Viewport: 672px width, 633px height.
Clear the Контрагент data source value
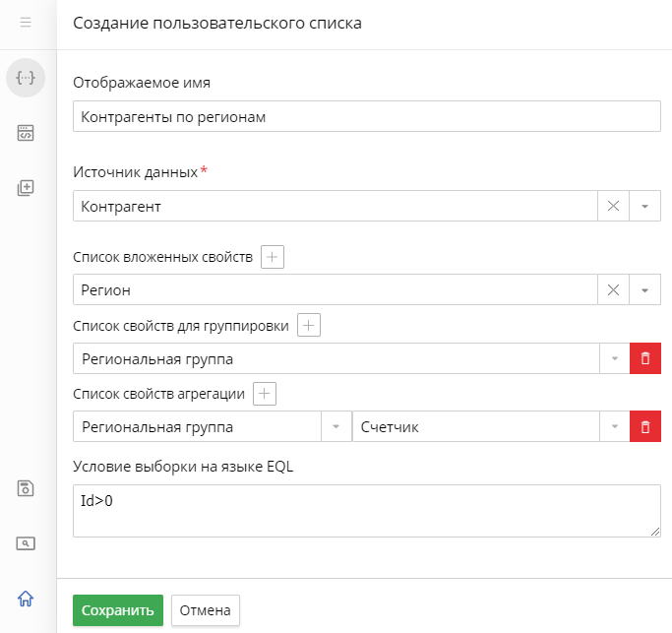[x=613, y=206]
